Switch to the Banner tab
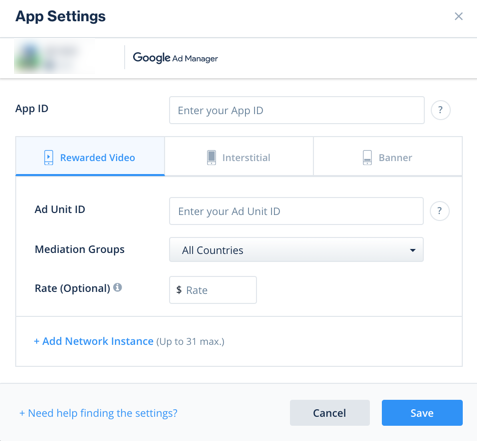 pos(388,156)
